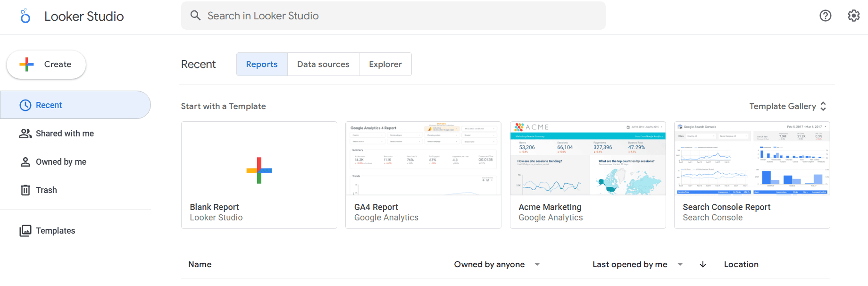Open Trash in the sidebar

pyautogui.click(x=75, y=190)
